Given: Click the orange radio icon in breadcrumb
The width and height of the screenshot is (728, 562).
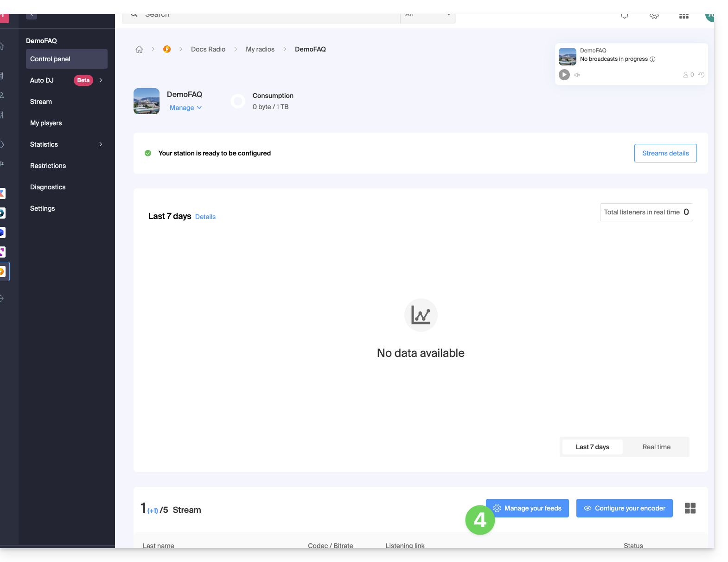Looking at the screenshot, I should [167, 49].
